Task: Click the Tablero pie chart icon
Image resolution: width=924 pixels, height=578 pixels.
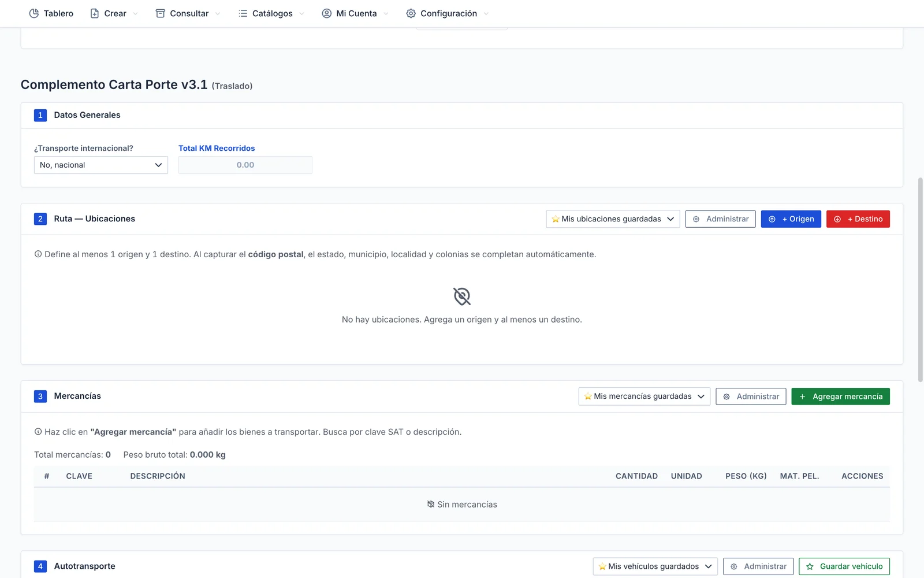Action: pos(34,13)
